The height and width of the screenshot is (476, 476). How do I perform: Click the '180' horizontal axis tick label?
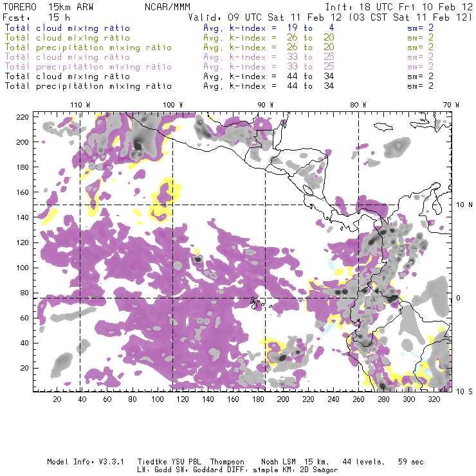[258, 399]
